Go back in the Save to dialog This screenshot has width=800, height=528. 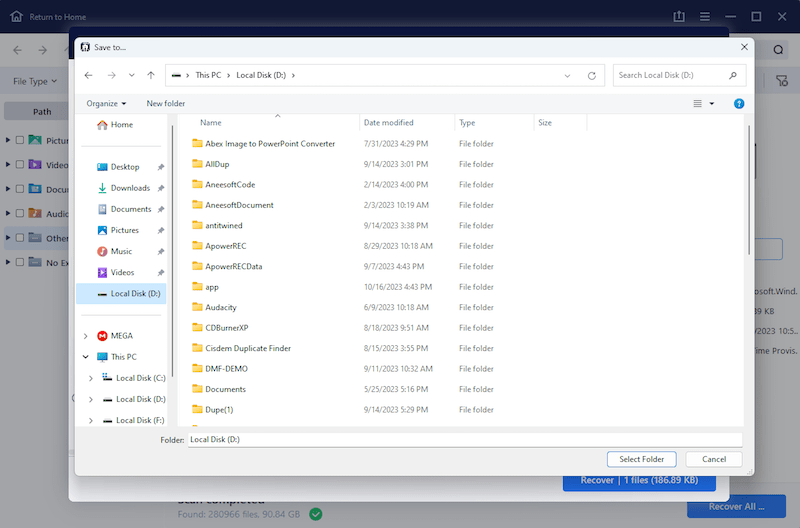pyautogui.click(x=89, y=76)
